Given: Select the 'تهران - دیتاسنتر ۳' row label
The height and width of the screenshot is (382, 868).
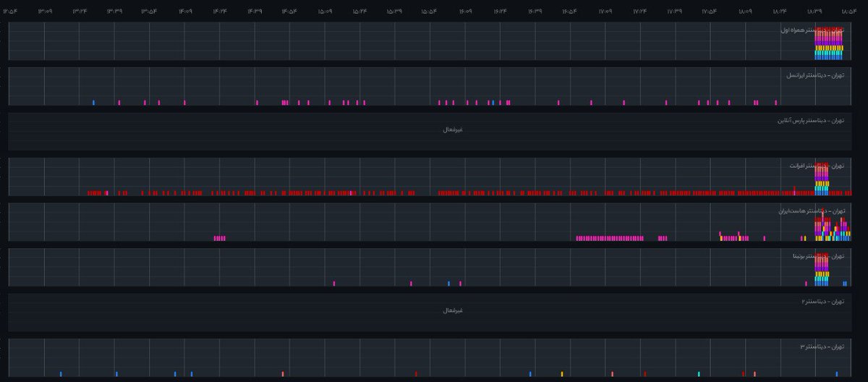Looking at the screenshot, I should click(822, 347).
